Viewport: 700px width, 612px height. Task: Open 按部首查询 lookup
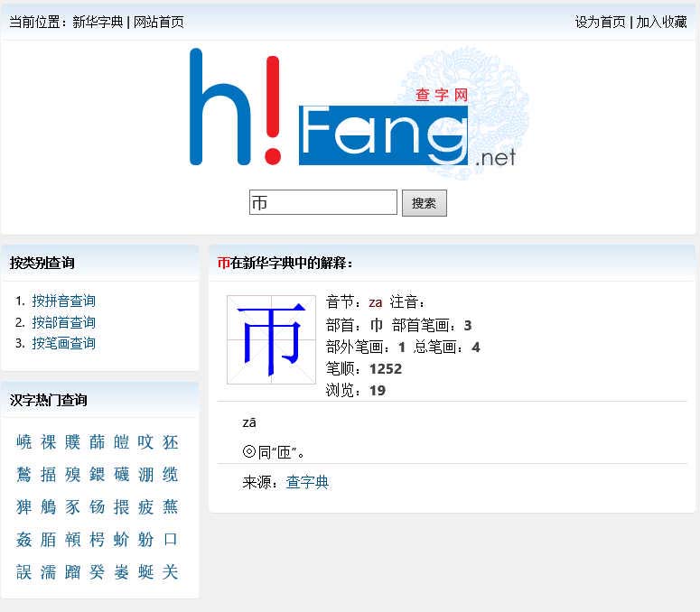point(63,322)
